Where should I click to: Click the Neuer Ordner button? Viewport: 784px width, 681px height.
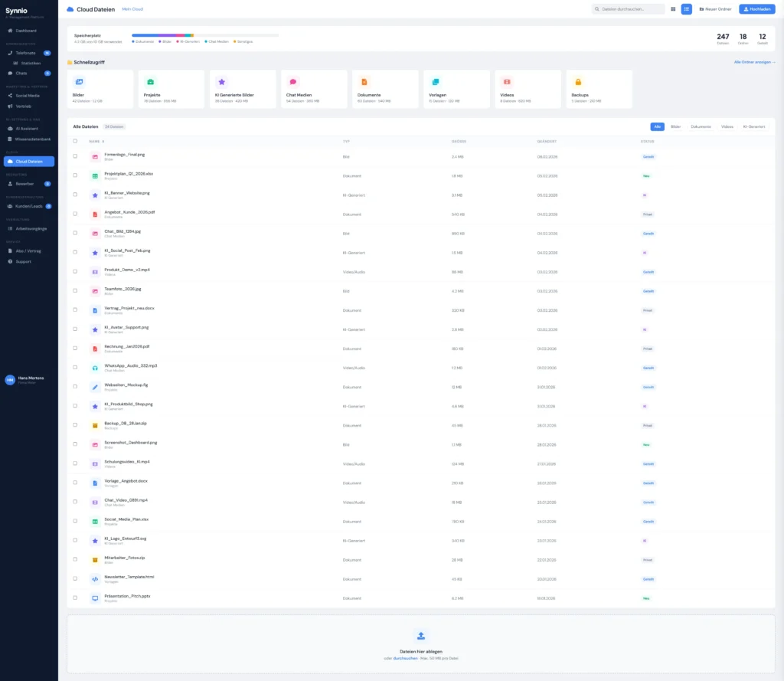[x=715, y=9]
